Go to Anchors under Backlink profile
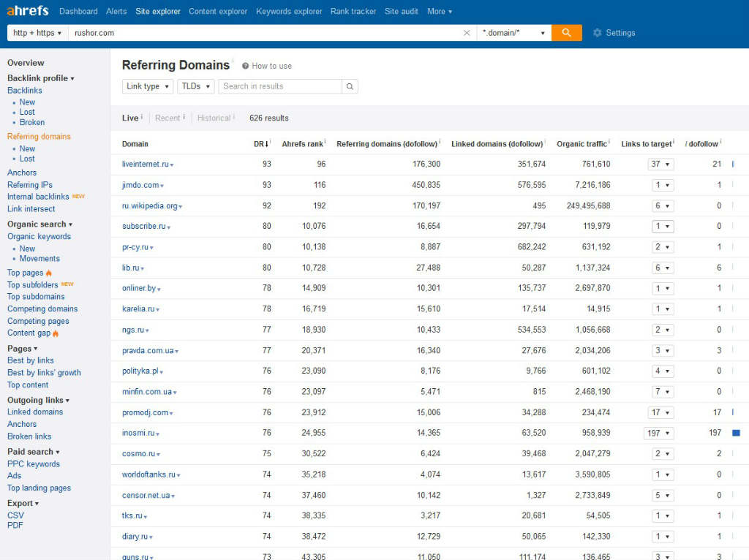 pyautogui.click(x=22, y=173)
